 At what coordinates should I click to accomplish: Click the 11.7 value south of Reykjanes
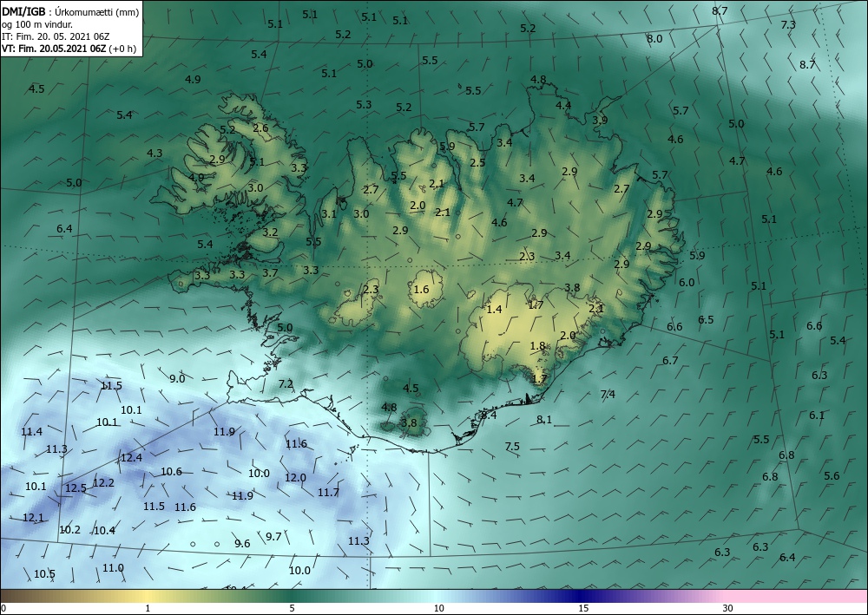point(328,492)
